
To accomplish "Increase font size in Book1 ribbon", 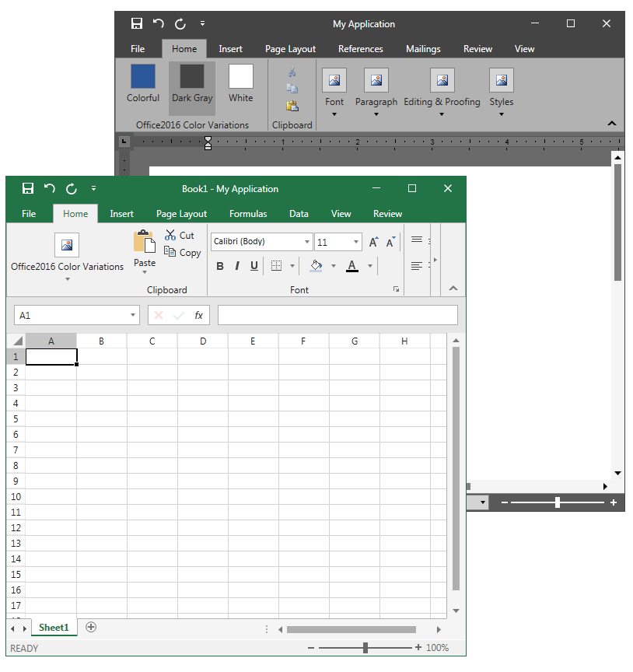I will [374, 242].
